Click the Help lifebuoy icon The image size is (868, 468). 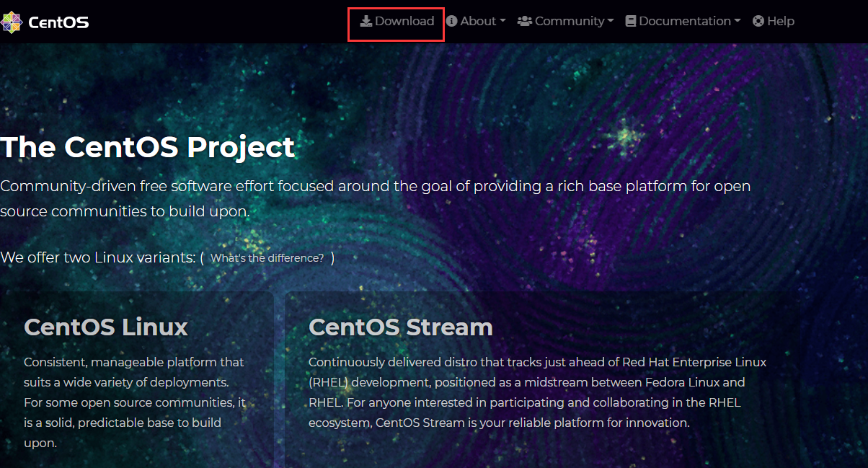758,21
